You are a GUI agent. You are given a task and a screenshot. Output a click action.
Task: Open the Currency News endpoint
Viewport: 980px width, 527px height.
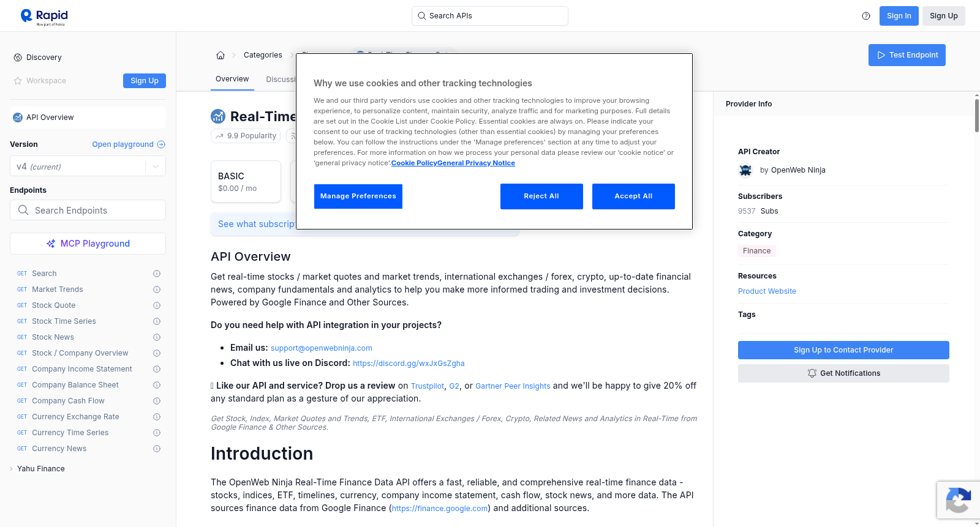59,449
